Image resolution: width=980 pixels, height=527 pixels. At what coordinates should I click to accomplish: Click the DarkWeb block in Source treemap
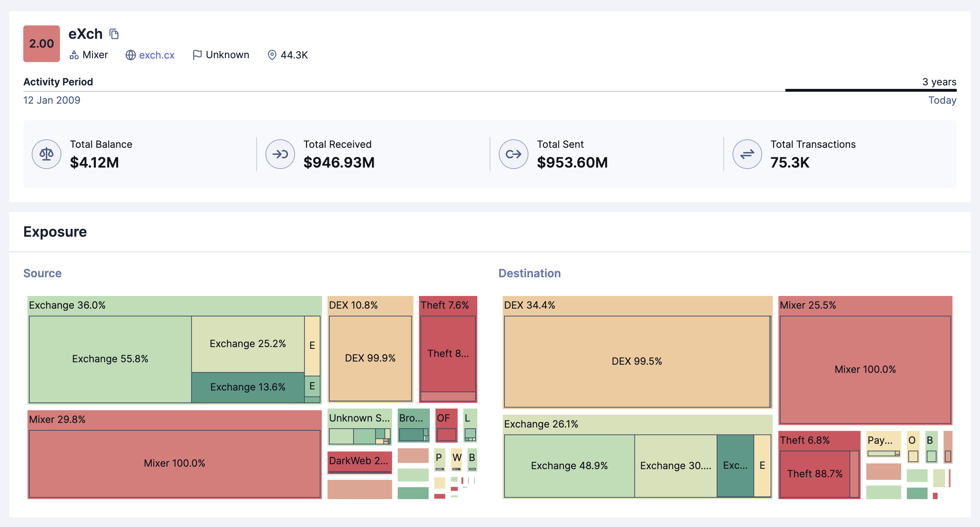tap(359, 461)
